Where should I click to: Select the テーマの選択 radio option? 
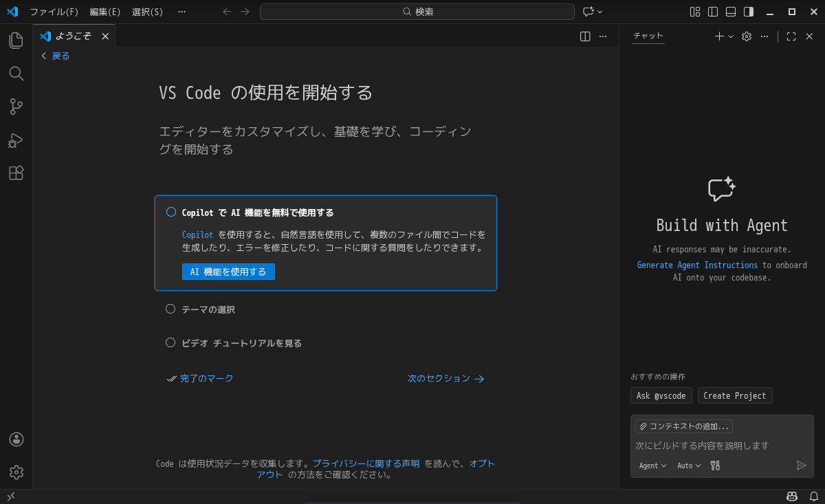point(170,309)
